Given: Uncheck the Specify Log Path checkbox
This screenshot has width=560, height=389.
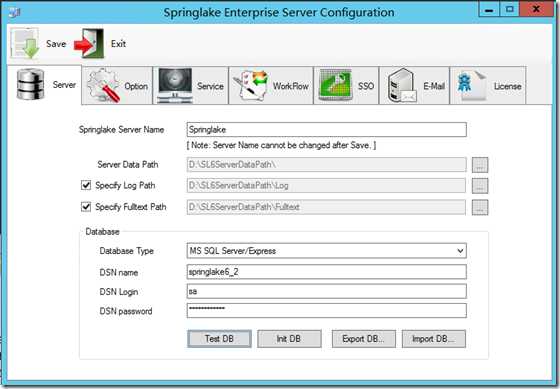Looking at the screenshot, I should (86, 185).
